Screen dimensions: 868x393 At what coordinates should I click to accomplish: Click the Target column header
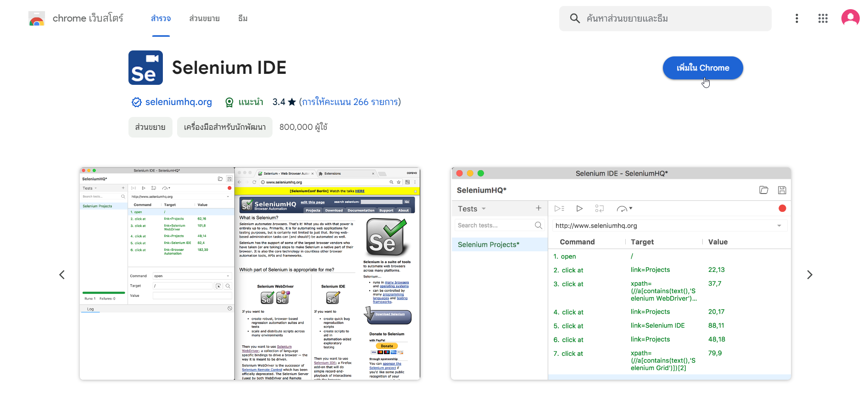(x=642, y=242)
